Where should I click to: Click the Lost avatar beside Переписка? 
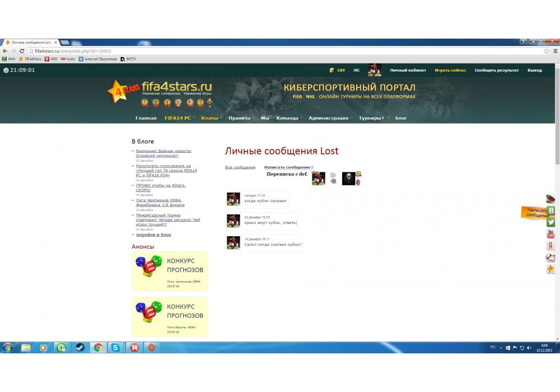click(x=319, y=179)
